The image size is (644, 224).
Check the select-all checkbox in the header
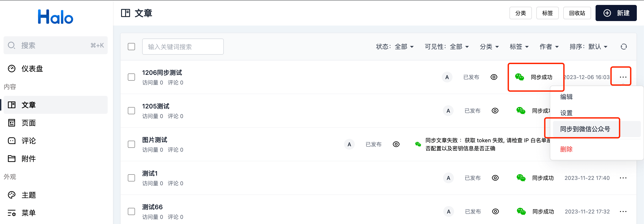pos(131,47)
